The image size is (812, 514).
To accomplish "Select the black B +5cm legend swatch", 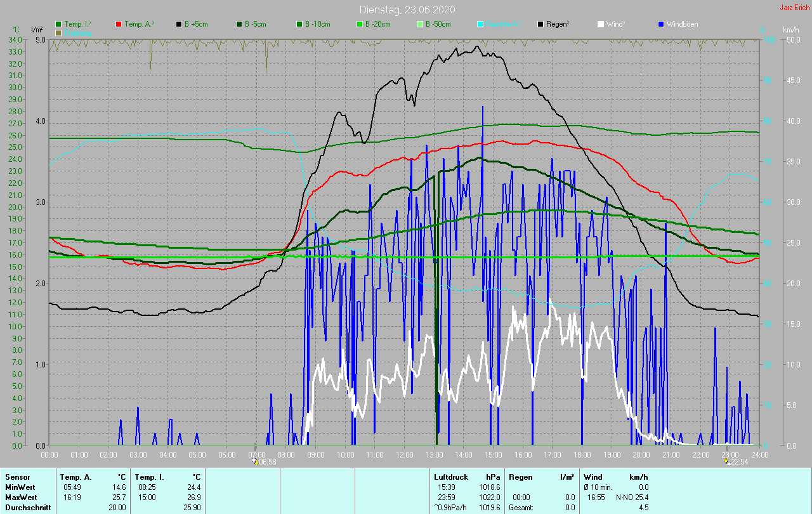I will 179,24.
